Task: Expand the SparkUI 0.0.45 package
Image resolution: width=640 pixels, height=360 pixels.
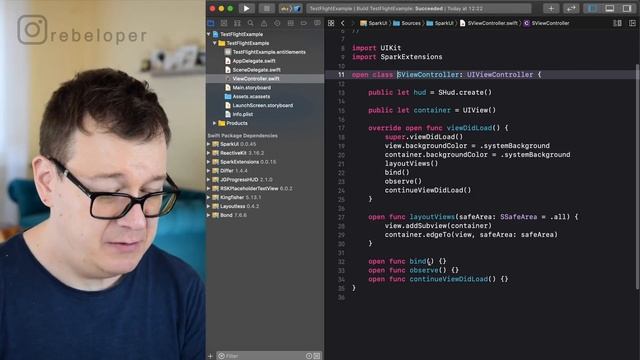Action: [209, 144]
